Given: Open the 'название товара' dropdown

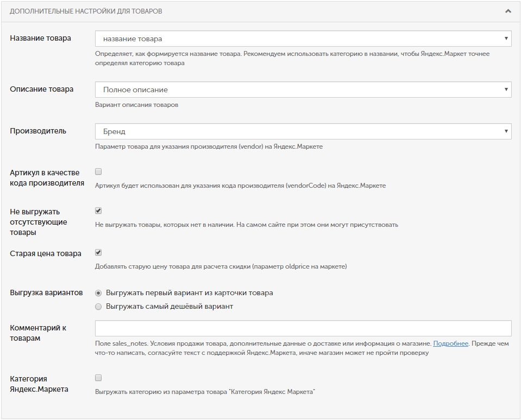Looking at the screenshot, I should [x=303, y=39].
